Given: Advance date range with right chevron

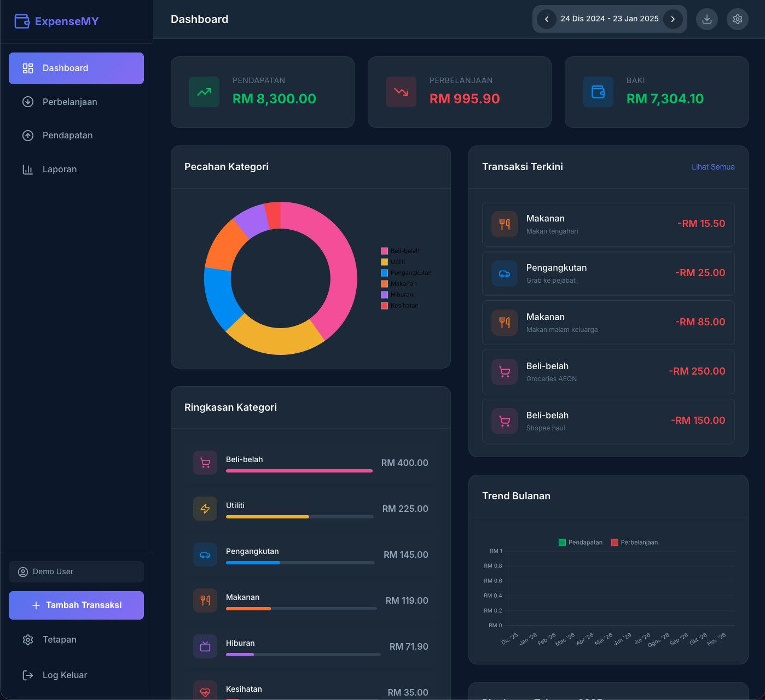Looking at the screenshot, I should click(x=673, y=19).
